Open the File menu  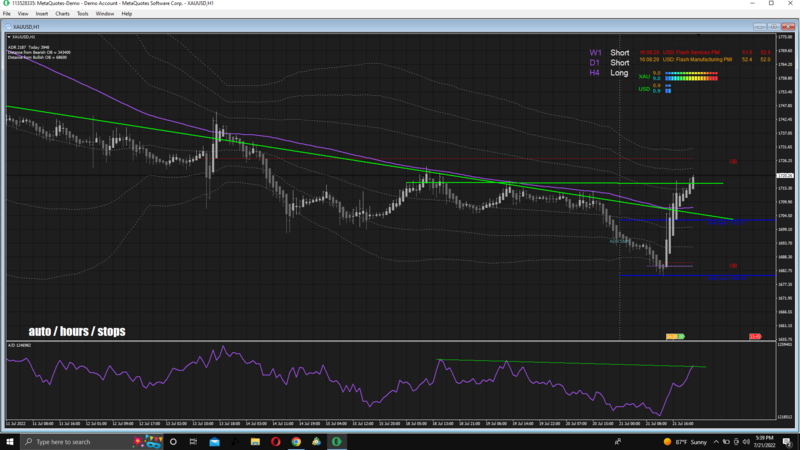tap(7, 14)
